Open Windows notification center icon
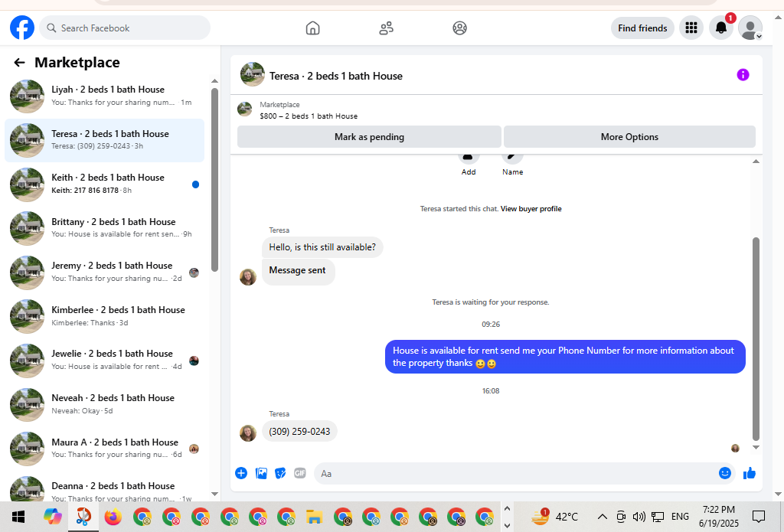Viewport: 784px width, 532px height. (x=759, y=517)
